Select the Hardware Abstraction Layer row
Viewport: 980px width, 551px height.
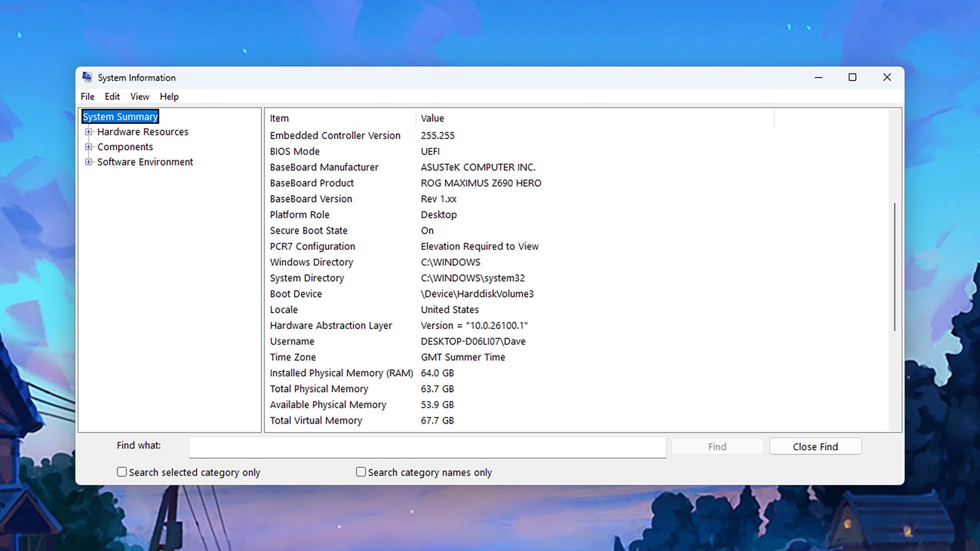pyautogui.click(x=519, y=326)
